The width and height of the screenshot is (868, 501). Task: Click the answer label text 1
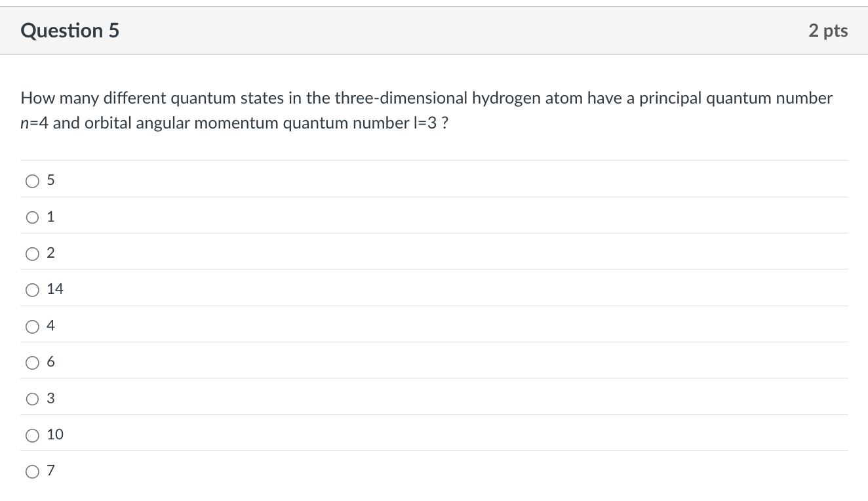pos(50,217)
